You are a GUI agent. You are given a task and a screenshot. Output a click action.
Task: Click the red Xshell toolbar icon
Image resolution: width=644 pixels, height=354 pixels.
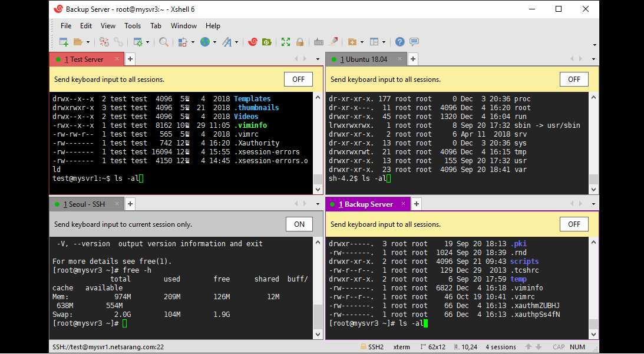point(253,42)
